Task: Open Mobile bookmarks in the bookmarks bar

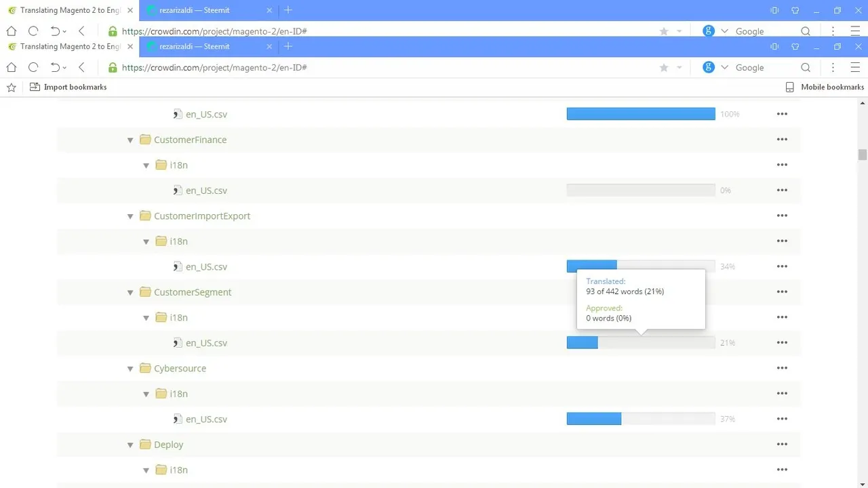Action: (825, 87)
